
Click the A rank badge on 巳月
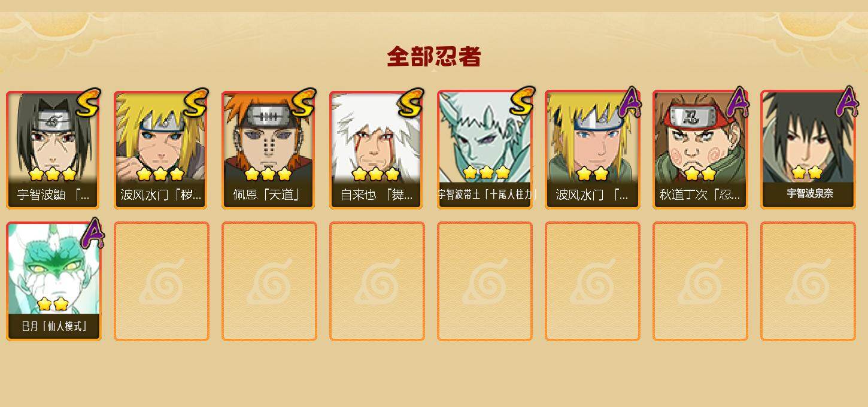92,233
